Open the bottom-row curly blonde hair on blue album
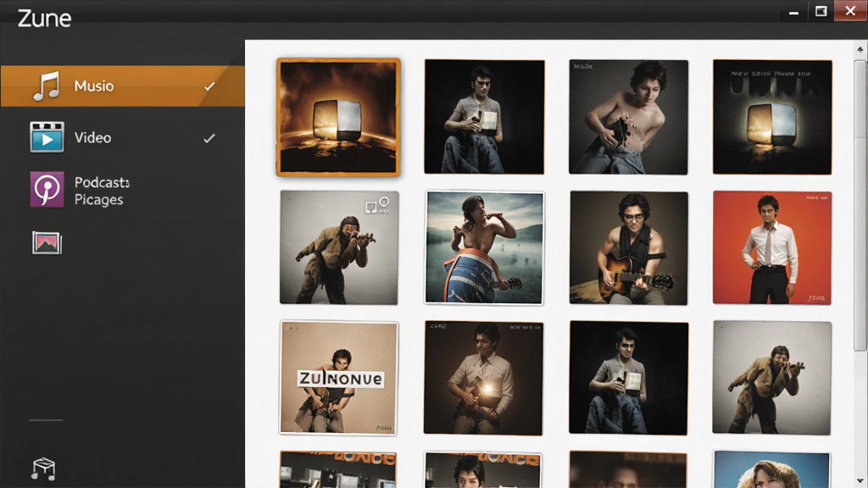 coord(771,469)
